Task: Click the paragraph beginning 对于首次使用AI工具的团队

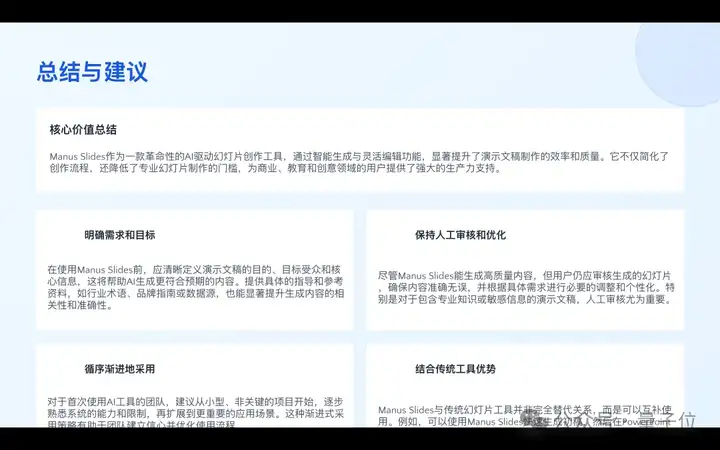Action: (196, 413)
